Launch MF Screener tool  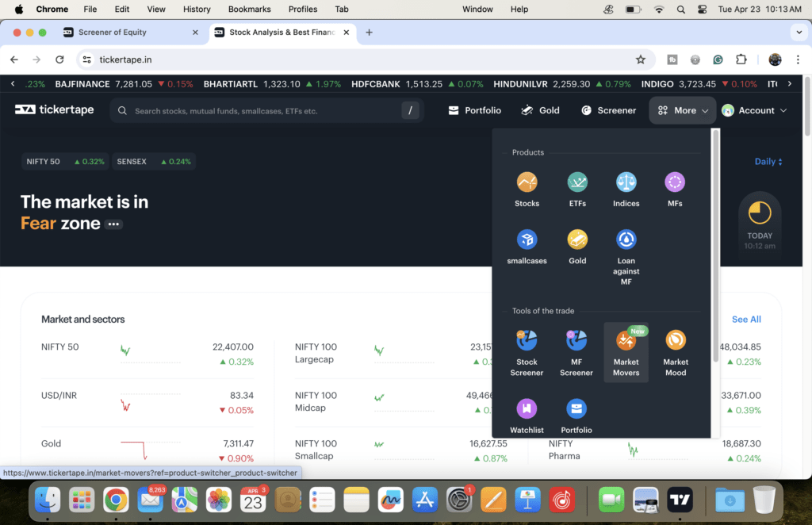coord(576,353)
